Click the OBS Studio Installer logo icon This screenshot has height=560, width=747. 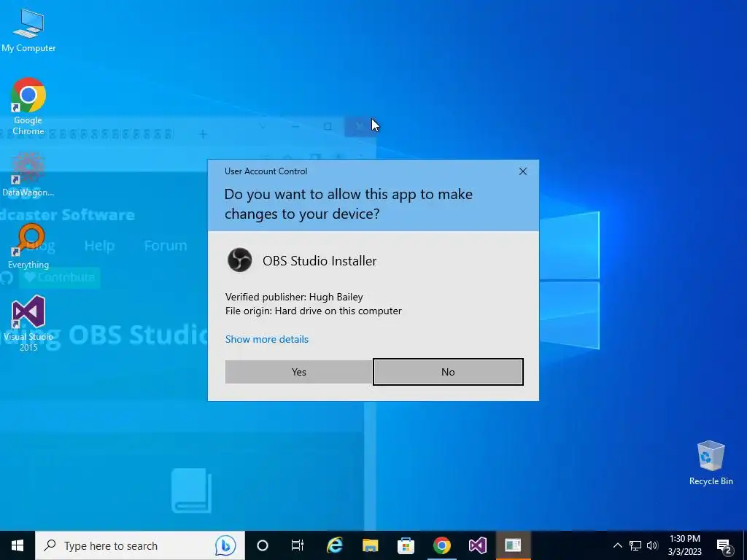pyautogui.click(x=239, y=260)
